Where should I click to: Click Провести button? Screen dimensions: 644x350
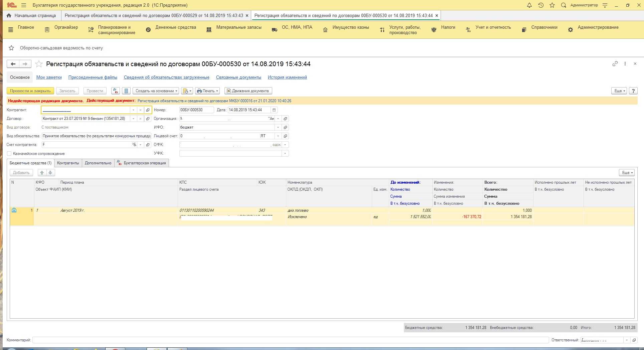pyautogui.click(x=95, y=91)
